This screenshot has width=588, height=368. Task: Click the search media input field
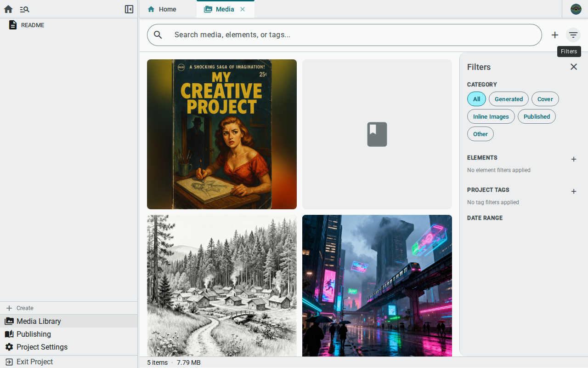tap(345, 35)
